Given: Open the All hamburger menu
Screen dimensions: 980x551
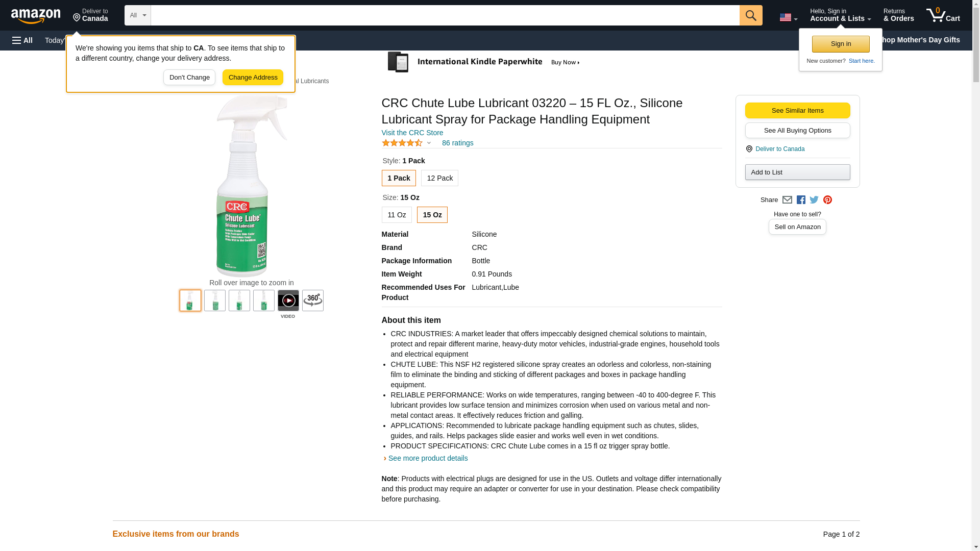Looking at the screenshot, I should (x=22, y=40).
